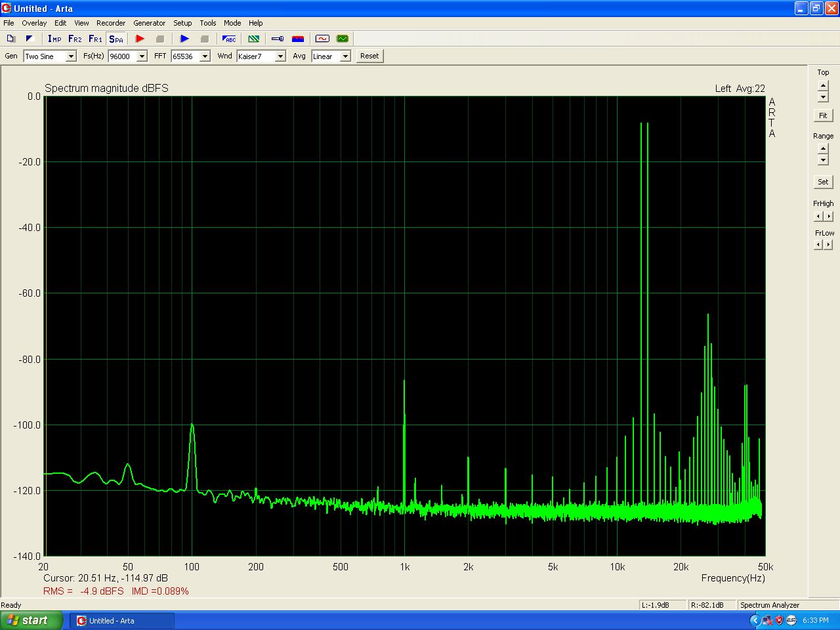Raise the graph Top level with up arrow
The image size is (840, 630).
[x=823, y=86]
